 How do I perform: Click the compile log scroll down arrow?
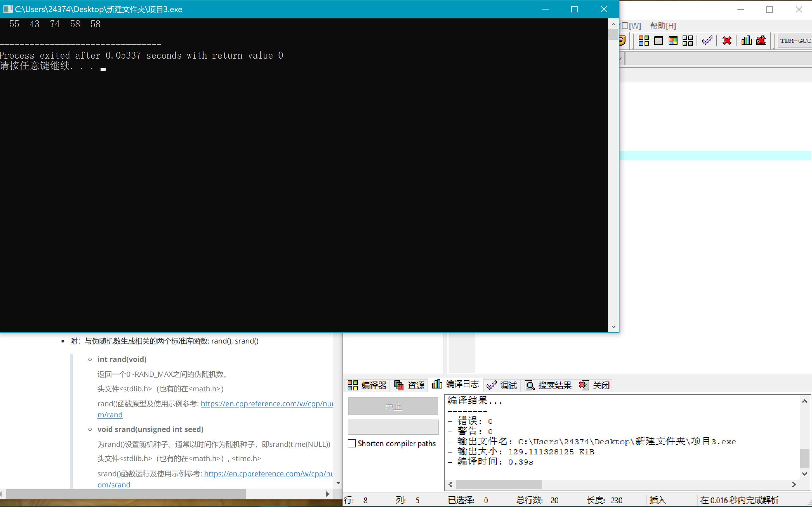pyautogui.click(x=804, y=474)
